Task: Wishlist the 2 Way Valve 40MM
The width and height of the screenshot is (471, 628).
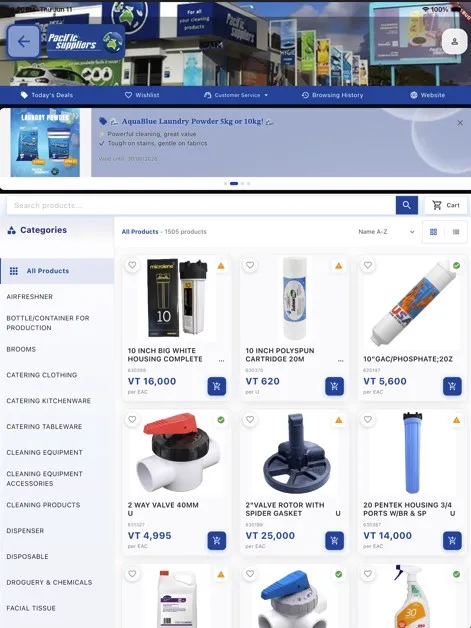Action: (x=132, y=420)
